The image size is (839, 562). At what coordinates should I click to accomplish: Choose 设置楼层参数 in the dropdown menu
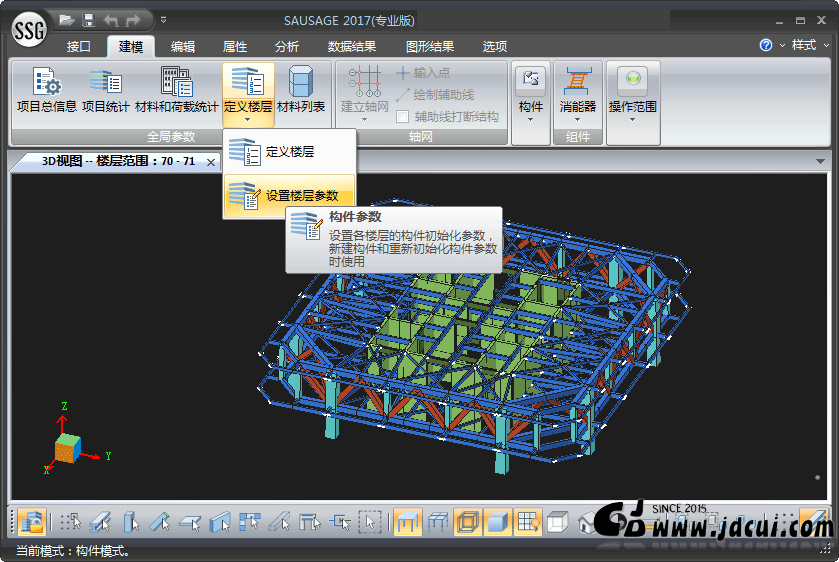(289, 196)
